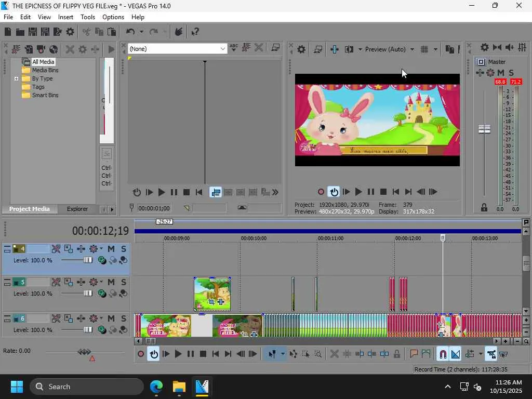Click Record button in timeline transport

141,354
